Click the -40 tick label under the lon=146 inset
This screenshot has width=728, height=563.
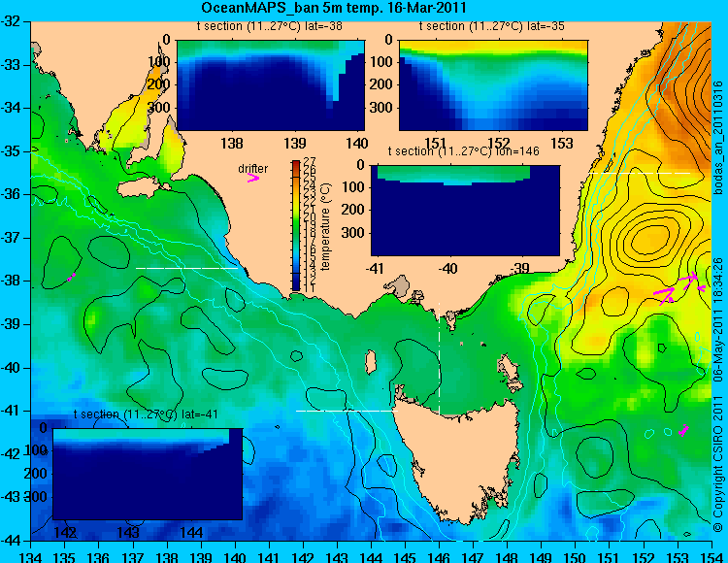(448, 268)
